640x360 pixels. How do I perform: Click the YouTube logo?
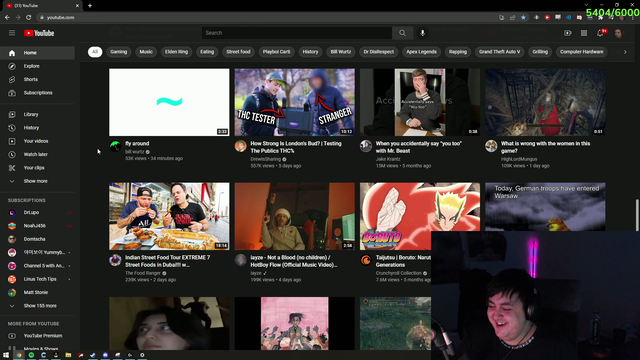[x=39, y=33]
